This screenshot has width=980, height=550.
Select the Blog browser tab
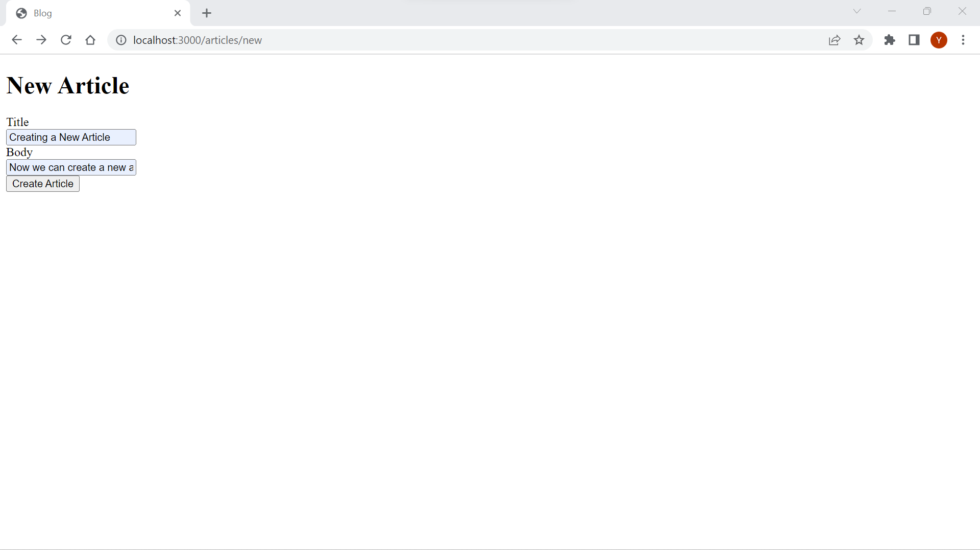pos(98,13)
